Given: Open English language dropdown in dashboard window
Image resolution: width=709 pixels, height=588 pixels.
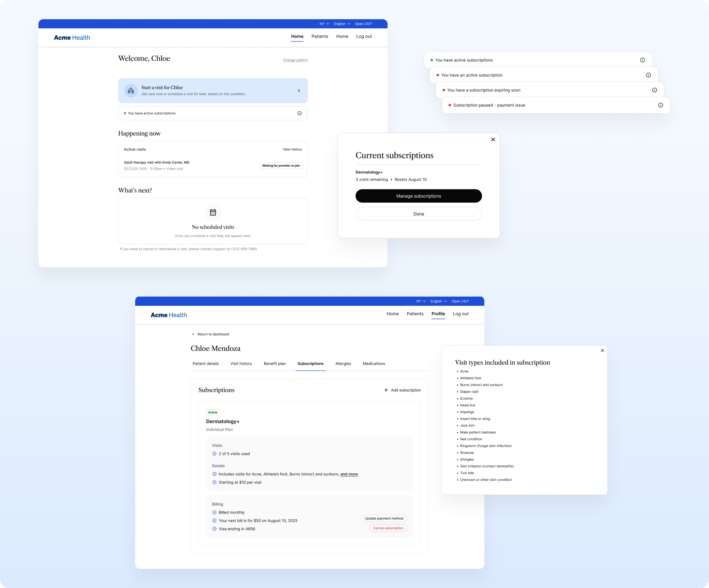Looking at the screenshot, I should [x=342, y=24].
